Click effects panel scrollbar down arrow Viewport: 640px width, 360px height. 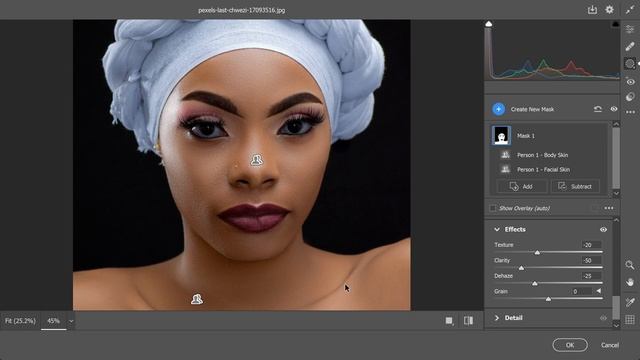pyautogui.click(x=616, y=325)
